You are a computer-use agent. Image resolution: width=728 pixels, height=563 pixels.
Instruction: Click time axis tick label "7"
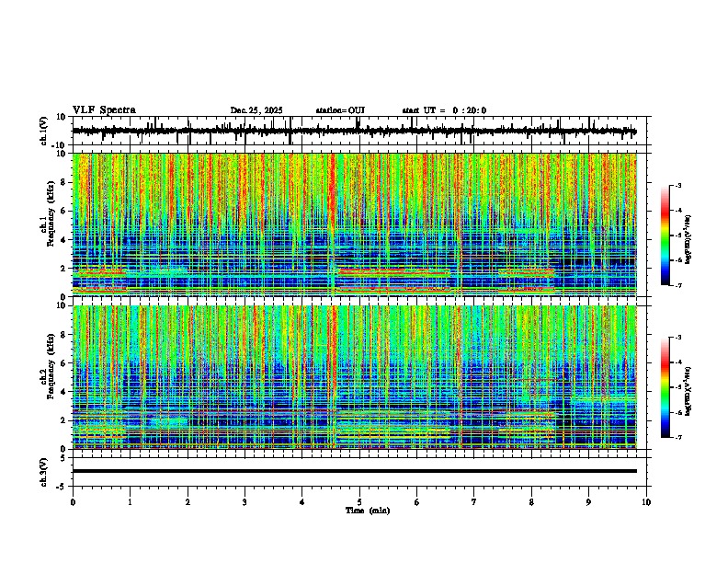click(474, 502)
